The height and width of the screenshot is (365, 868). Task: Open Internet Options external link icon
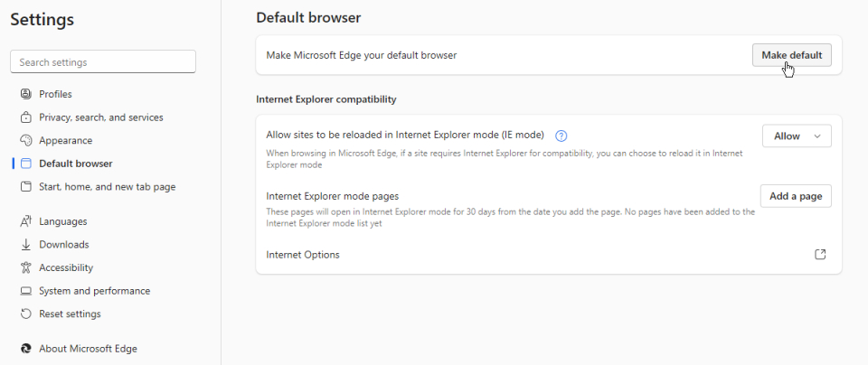tap(820, 255)
